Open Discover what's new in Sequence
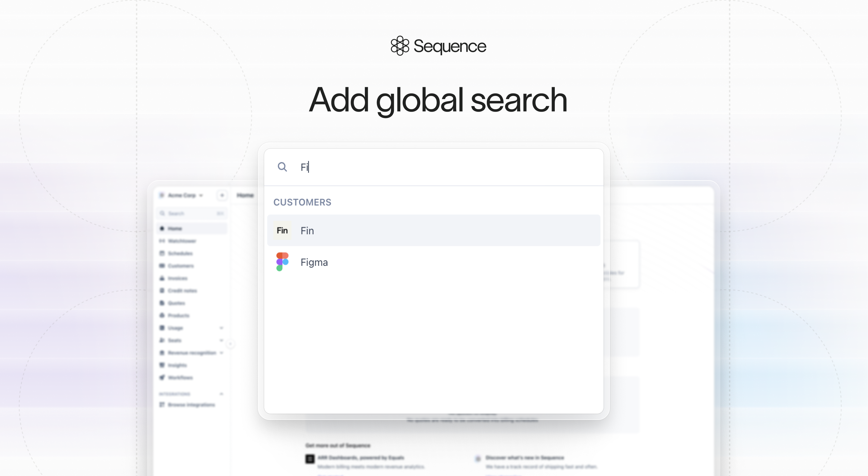 [x=525, y=458]
